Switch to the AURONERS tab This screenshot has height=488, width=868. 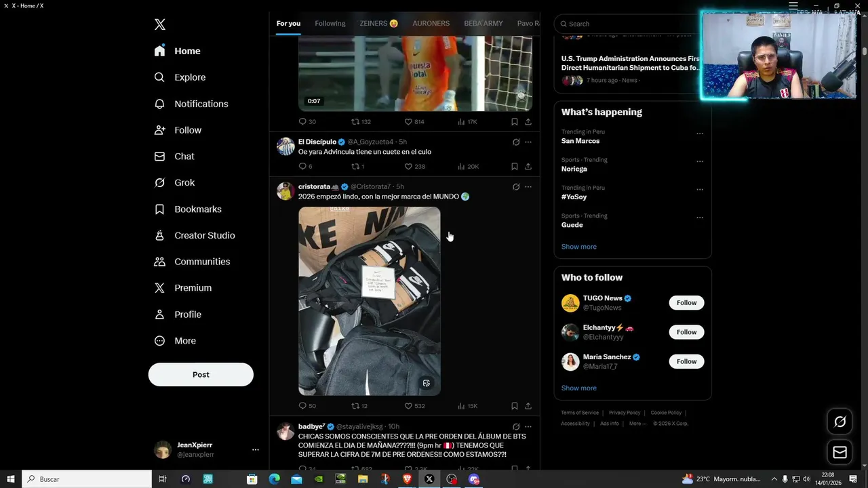[x=431, y=24]
